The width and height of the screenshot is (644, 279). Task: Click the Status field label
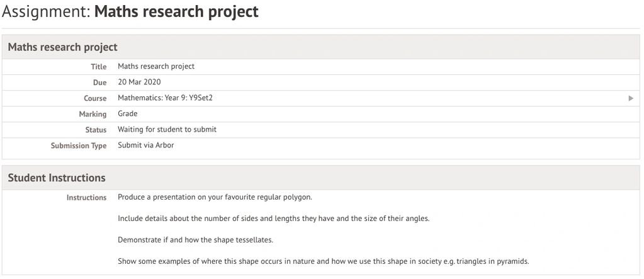(96, 130)
